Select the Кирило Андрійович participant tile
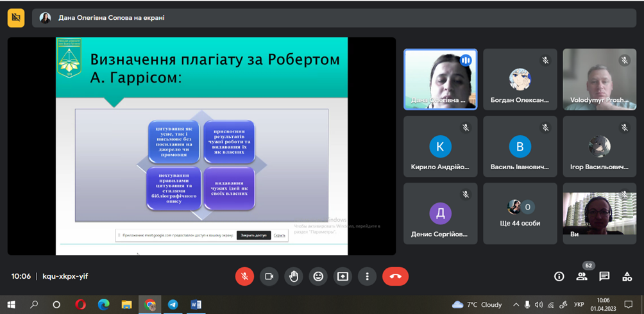This screenshot has width=644, height=314. point(440,146)
